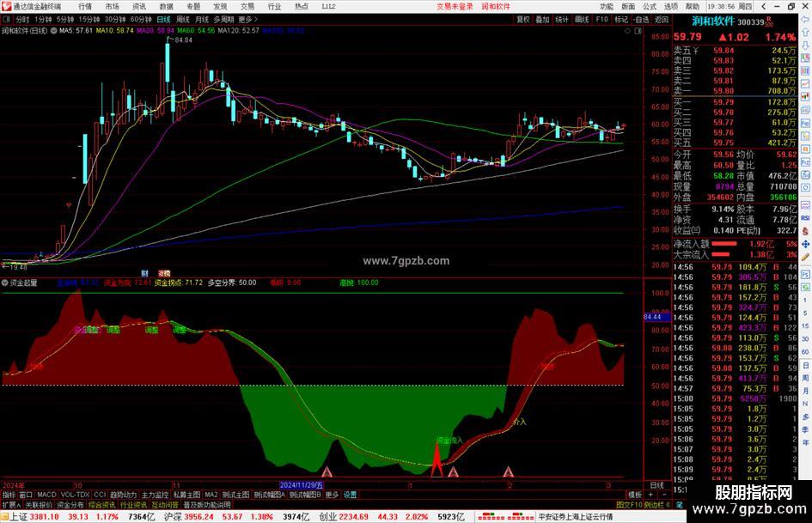Open indicator 设置 settings
The height and width of the screenshot is (523, 812).
(350, 495)
